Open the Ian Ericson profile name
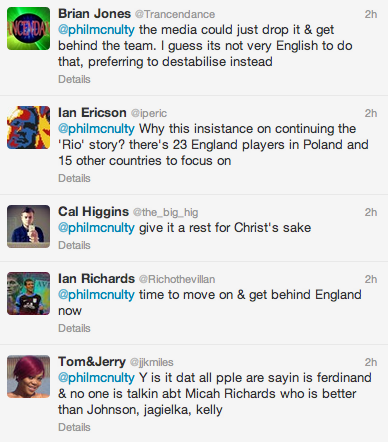Screen dimensions: 388x442 pyautogui.click(x=92, y=113)
